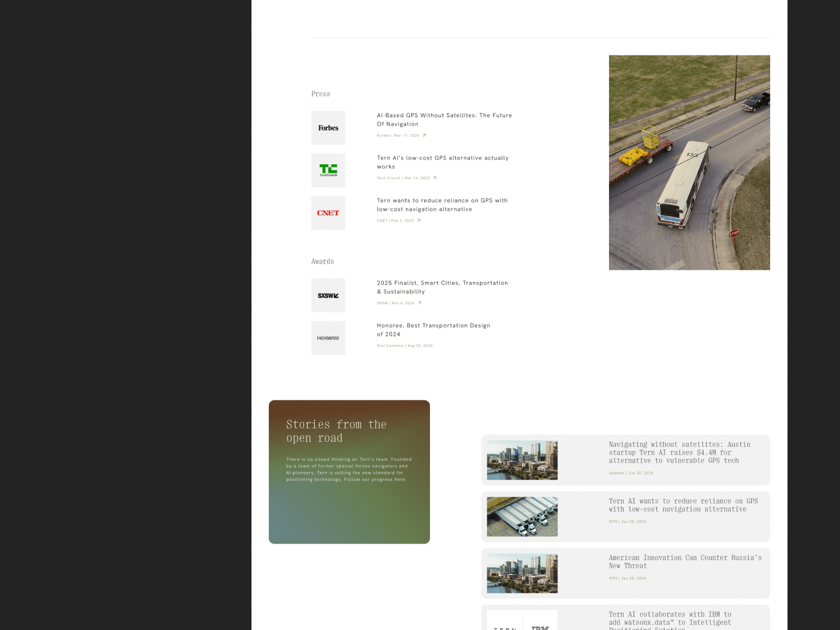Click 'Updates | Jun 20, 2024' story tag
Viewport: 840px width, 630px height.
tap(631, 473)
